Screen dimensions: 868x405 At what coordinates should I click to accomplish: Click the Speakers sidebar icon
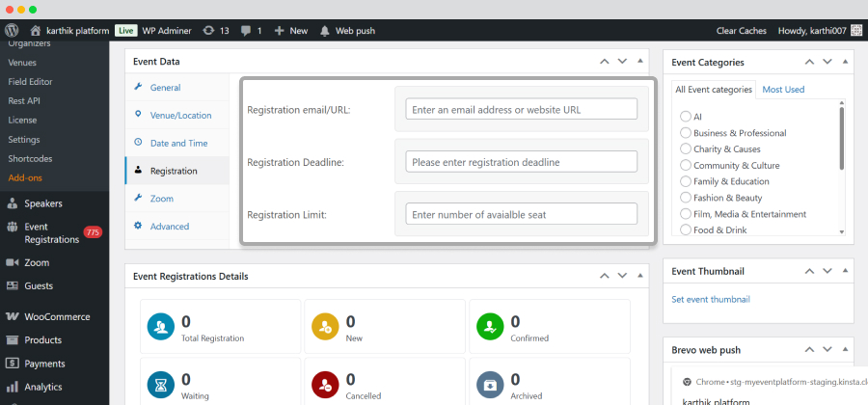coord(13,203)
